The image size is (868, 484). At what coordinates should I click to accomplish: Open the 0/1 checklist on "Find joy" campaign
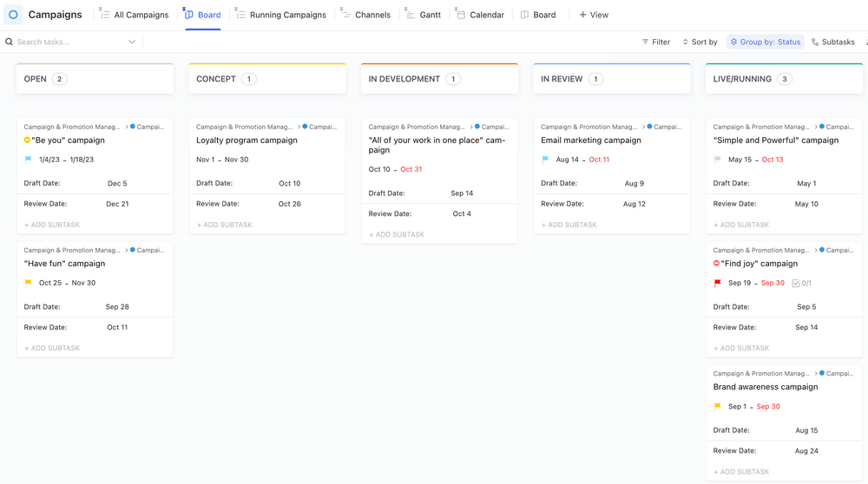801,283
